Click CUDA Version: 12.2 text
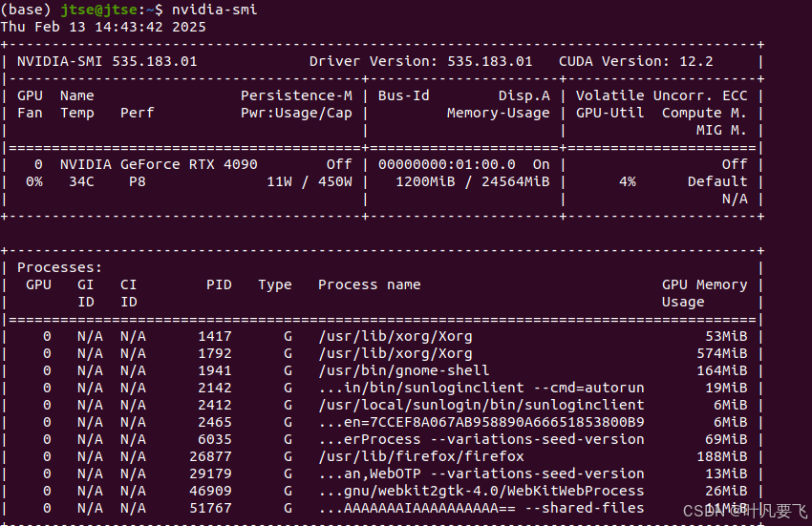The height and width of the screenshot is (526, 812). (x=635, y=61)
